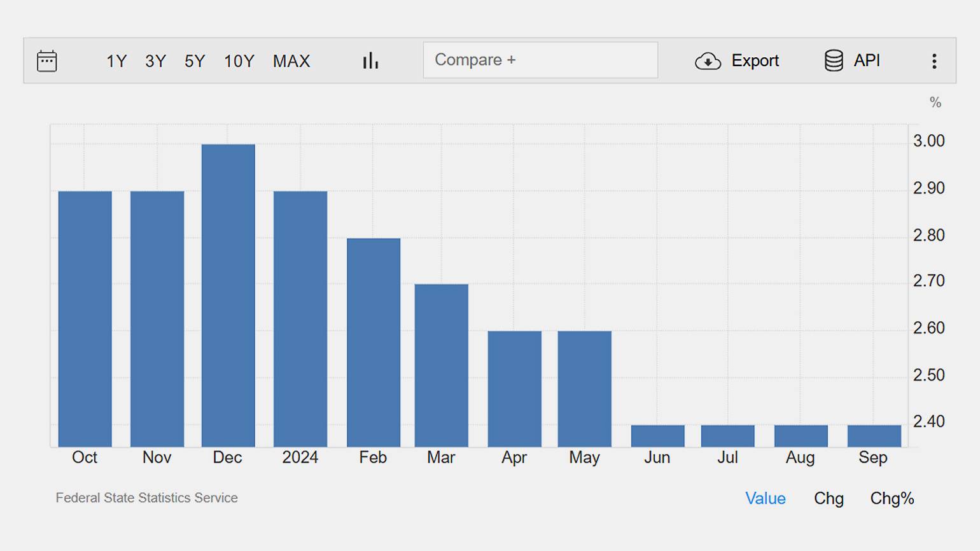Click the 2.70 y-axis label

click(x=929, y=281)
